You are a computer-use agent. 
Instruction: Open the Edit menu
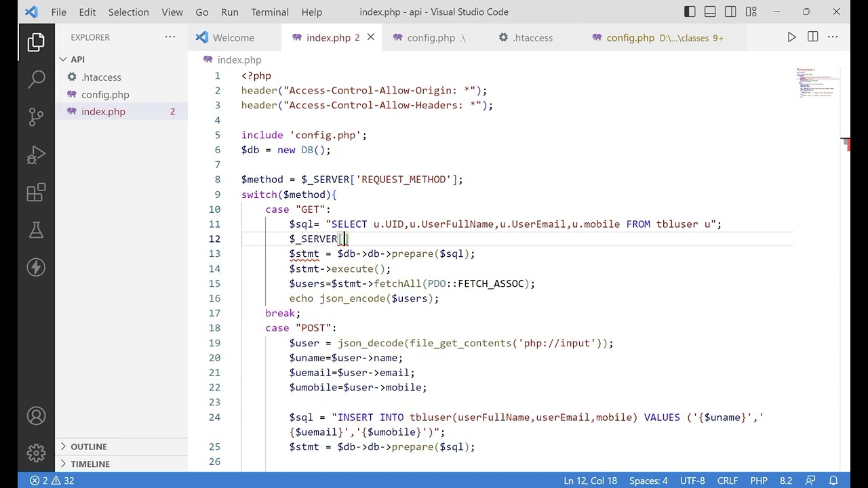(x=87, y=12)
